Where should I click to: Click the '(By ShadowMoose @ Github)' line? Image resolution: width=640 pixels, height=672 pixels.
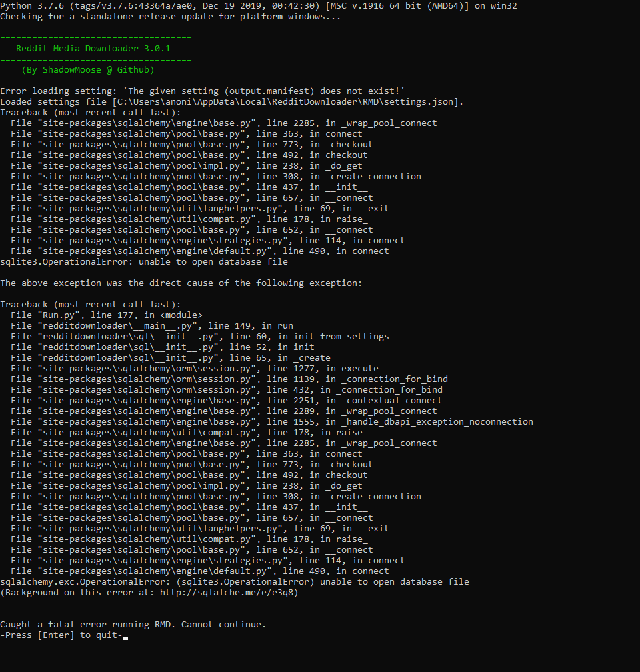pyautogui.click(x=87, y=70)
